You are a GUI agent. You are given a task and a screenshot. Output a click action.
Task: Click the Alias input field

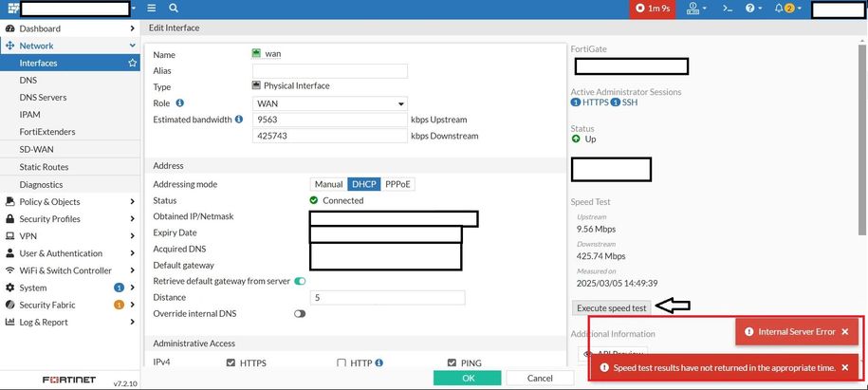click(330, 71)
